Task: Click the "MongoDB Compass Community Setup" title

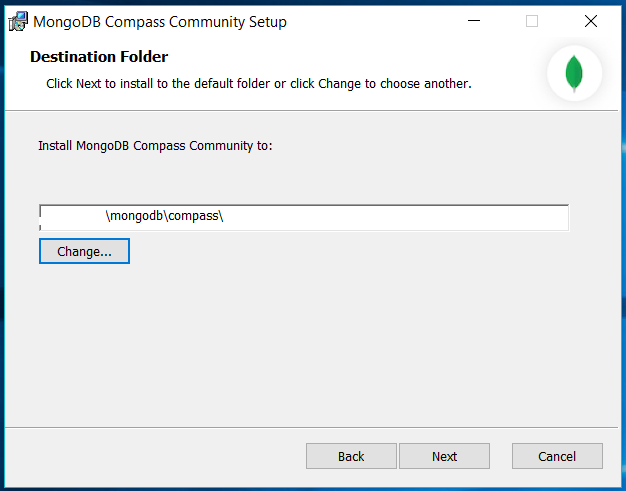Action: pyautogui.click(x=160, y=22)
